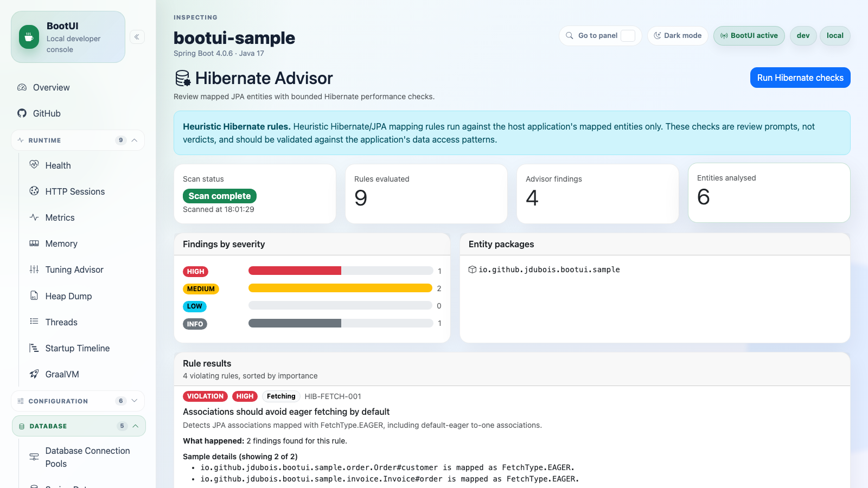Click the local profile badge

[835, 36]
